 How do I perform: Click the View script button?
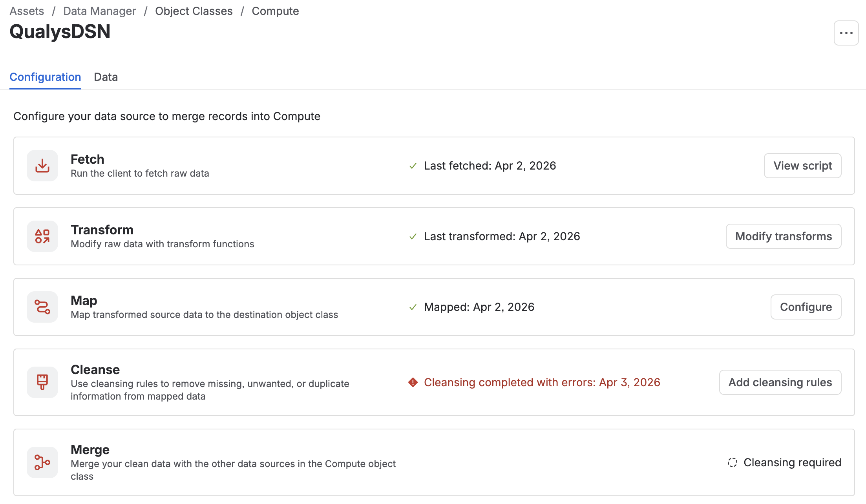point(803,166)
